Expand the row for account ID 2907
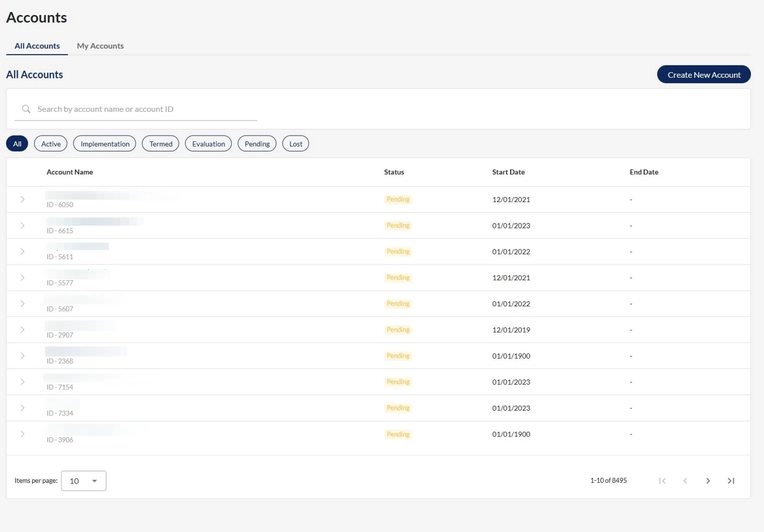Viewport: 764px width, 532px height. pos(23,330)
